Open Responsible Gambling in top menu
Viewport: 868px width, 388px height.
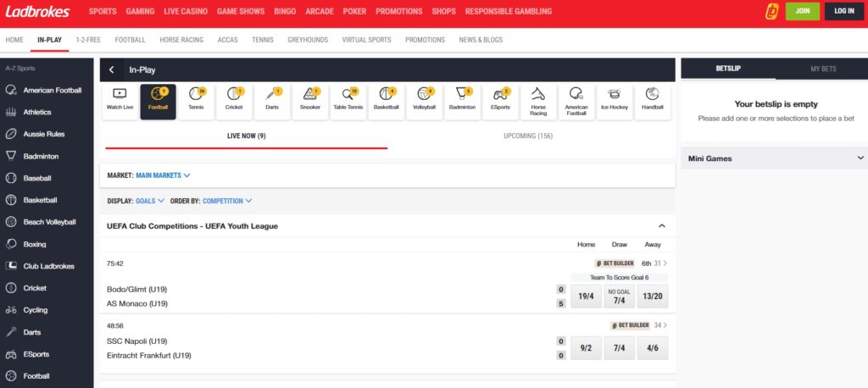pos(509,11)
